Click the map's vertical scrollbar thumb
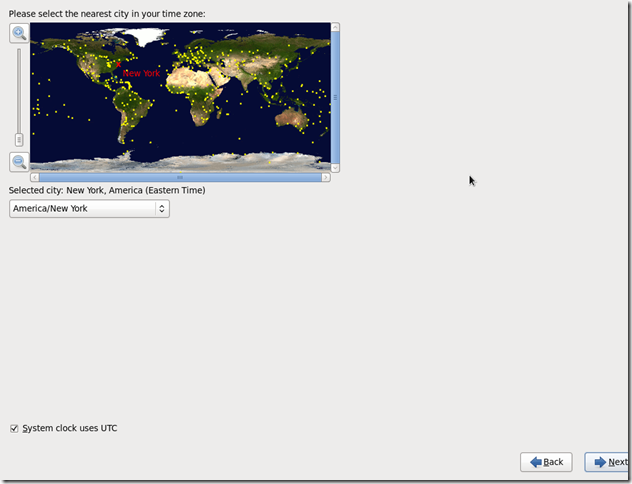This screenshot has width=632, height=484. tap(335, 98)
